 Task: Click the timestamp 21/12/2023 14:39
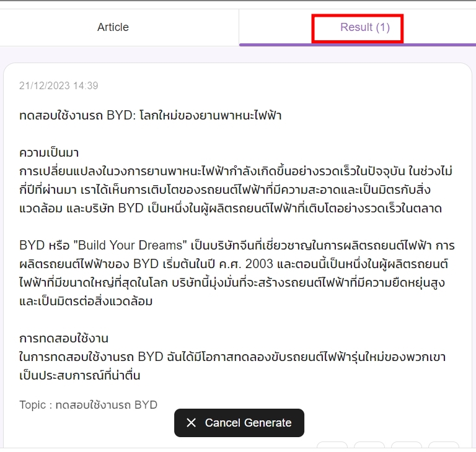pos(59,86)
